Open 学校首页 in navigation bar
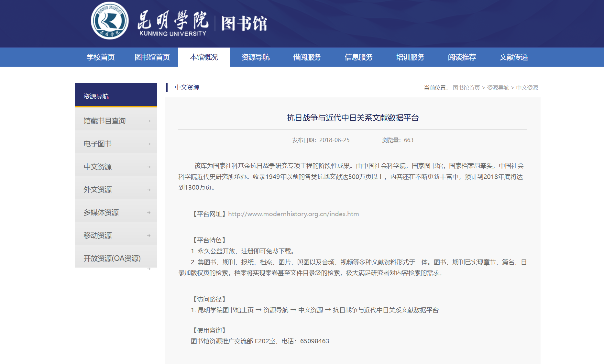Screen dimensions: 604x364 (x=101, y=57)
